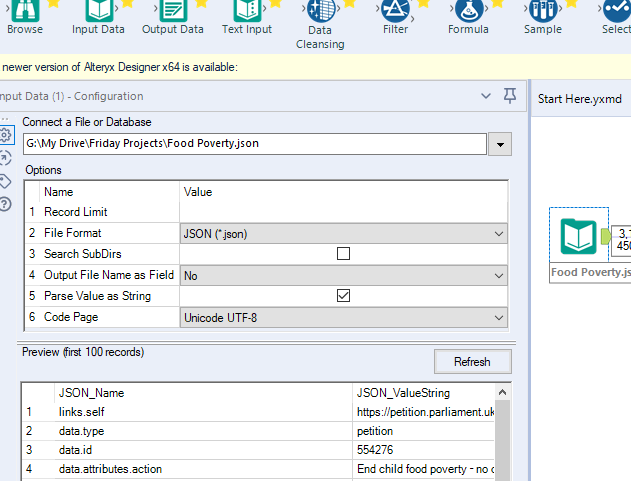Pin the Configuration panel
The image size is (631, 481).
click(510, 96)
